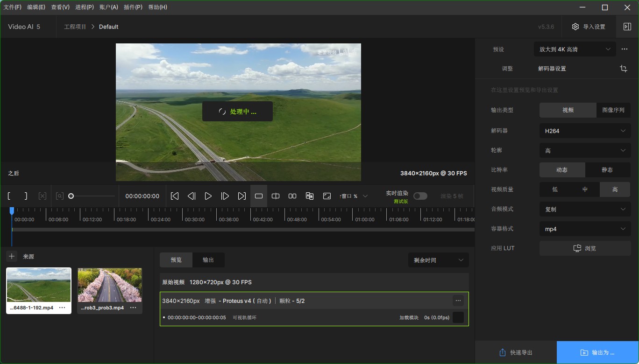Click 快速导出 quick export

pyautogui.click(x=516, y=353)
